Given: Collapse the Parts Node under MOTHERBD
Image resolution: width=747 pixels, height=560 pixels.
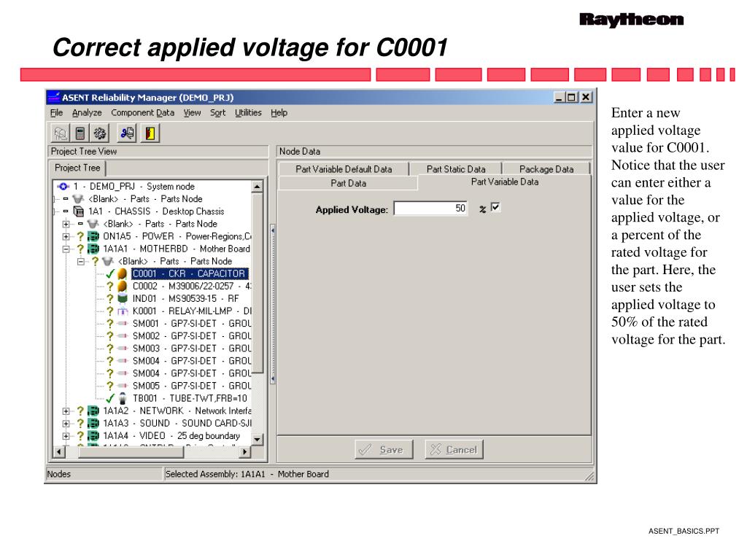Looking at the screenshot, I should (80, 261).
